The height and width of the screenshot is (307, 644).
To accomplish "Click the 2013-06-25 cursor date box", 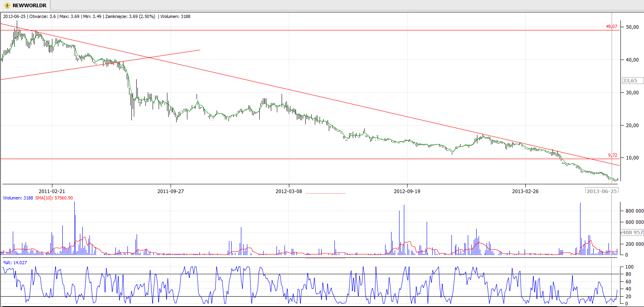I will pos(602,191).
